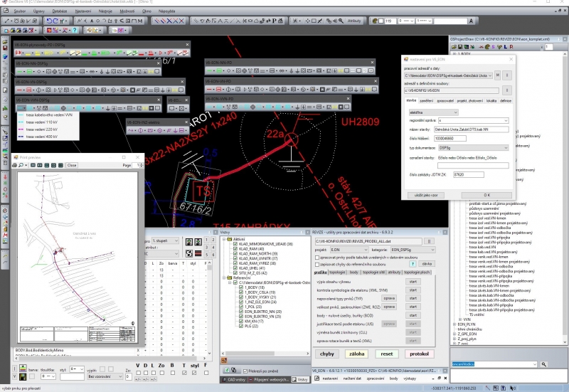Open 'typ dokumentace' DSPSg dropdown
This screenshot has height=392, width=569.
click(473, 148)
